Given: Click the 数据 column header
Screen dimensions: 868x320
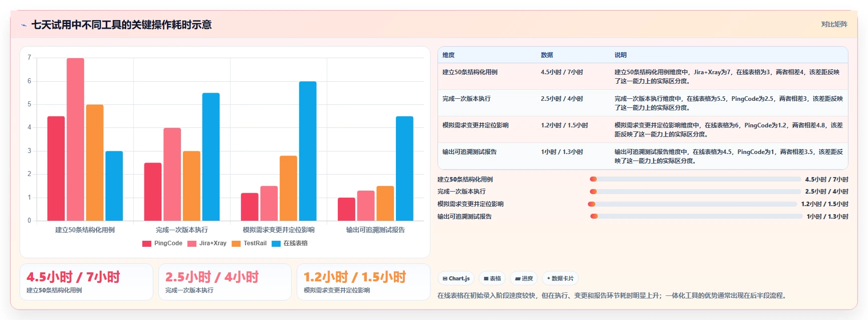Looking at the screenshot, I should 547,55.
